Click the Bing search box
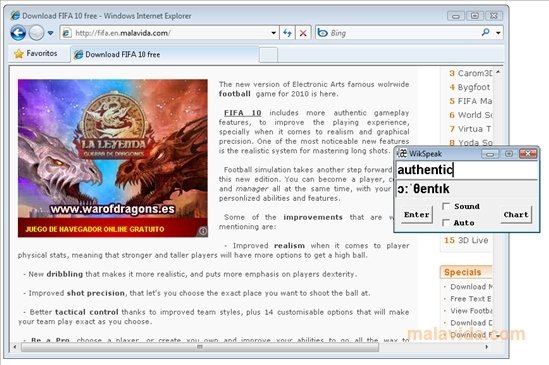This screenshot has width=549, height=365. (397, 33)
